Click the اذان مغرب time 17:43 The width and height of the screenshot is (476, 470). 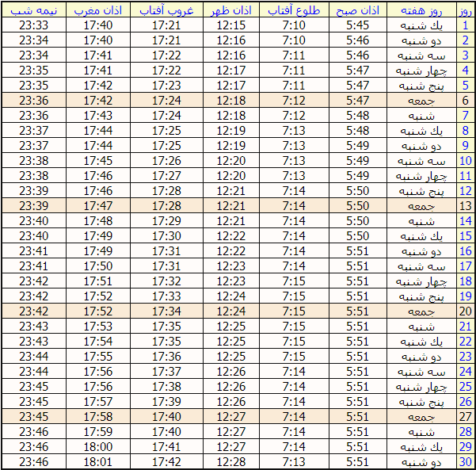click(x=98, y=115)
